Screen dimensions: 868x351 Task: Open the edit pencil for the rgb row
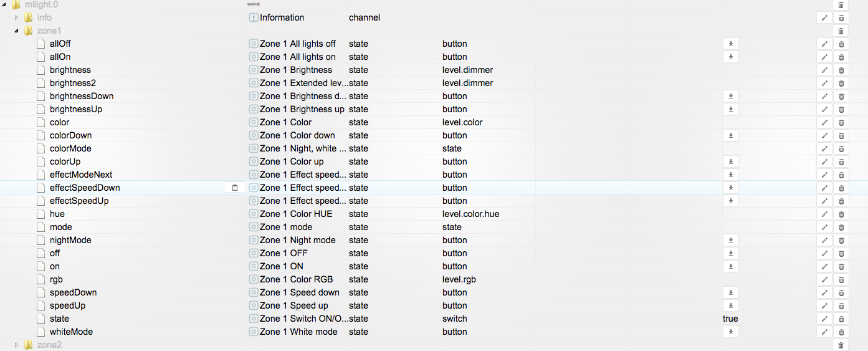coord(824,279)
